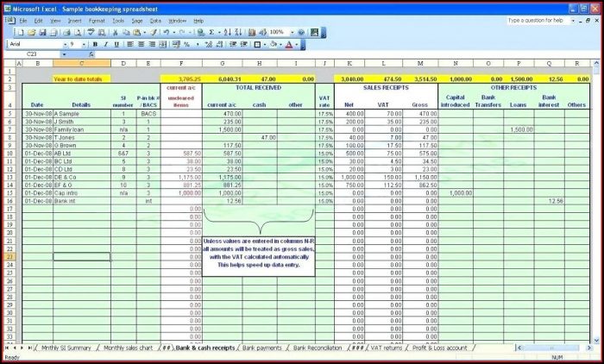Viewport: 604px width, 364px height.
Task: Toggle Italic formatting
Action: 106,45
